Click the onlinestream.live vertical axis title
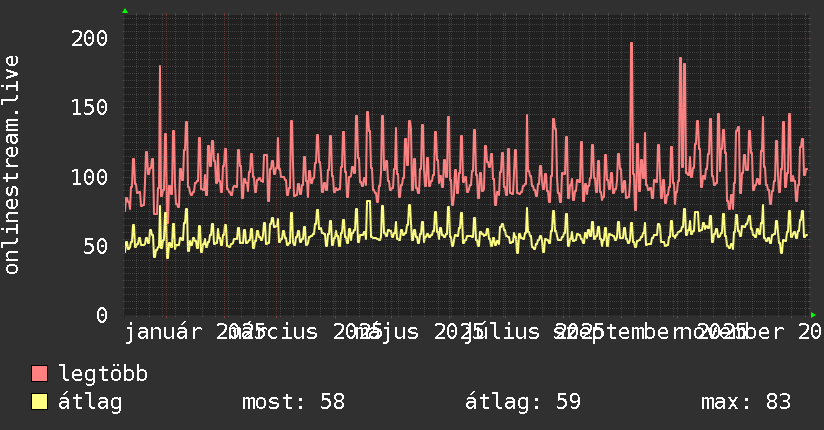Screen dimensions: 824x430 point(12,165)
